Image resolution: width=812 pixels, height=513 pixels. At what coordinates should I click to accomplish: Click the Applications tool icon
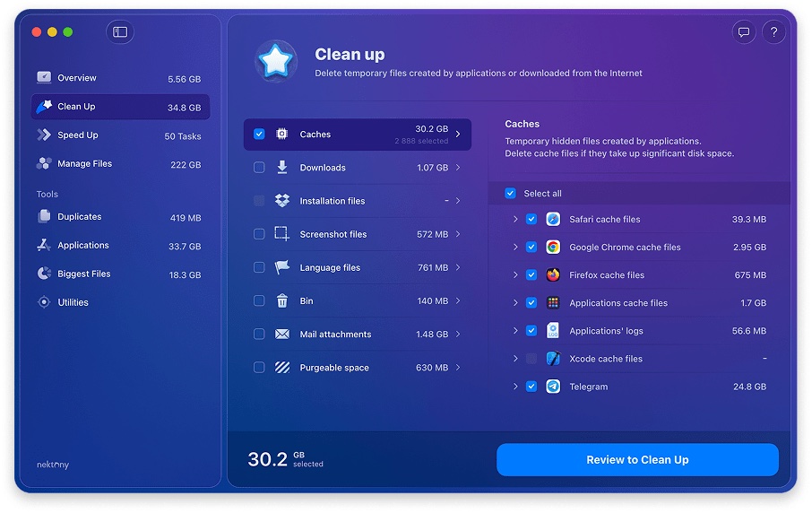[x=44, y=245]
